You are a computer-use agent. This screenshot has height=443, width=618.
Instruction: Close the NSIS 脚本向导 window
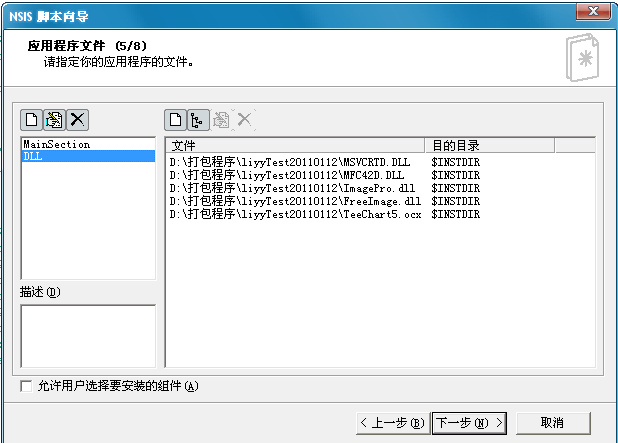593,11
